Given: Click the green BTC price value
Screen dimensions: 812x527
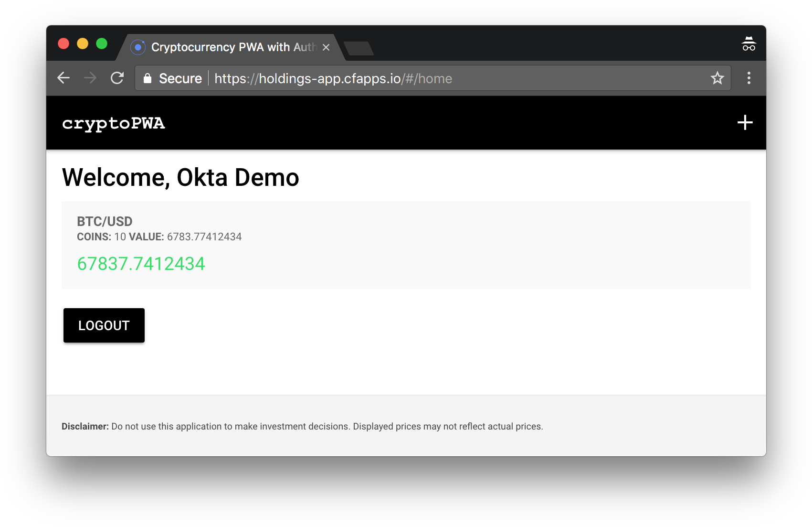Looking at the screenshot, I should [x=141, y=264].
